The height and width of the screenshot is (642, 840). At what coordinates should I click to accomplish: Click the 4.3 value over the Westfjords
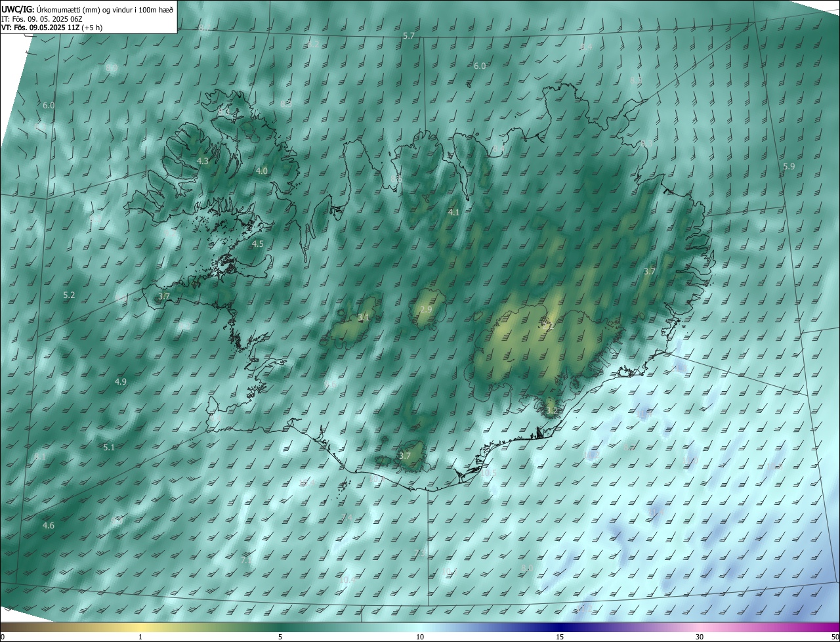pyautogui.click(x=203, y=161)
